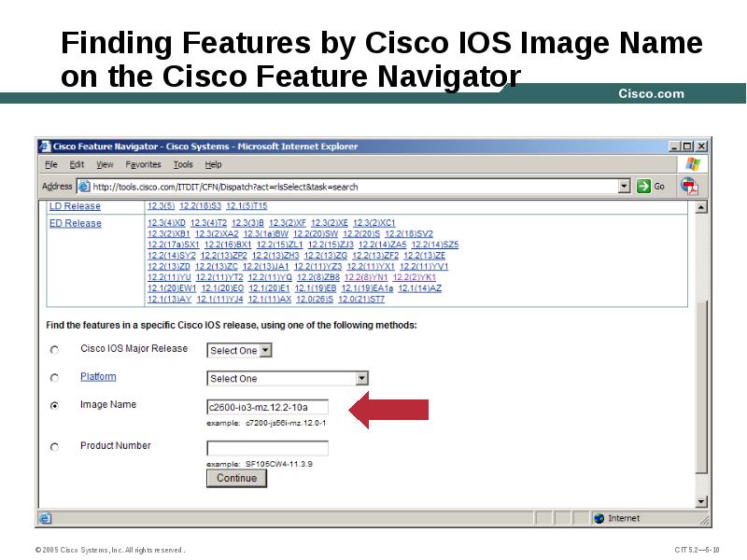Click the URL address field

coord(354,186)
